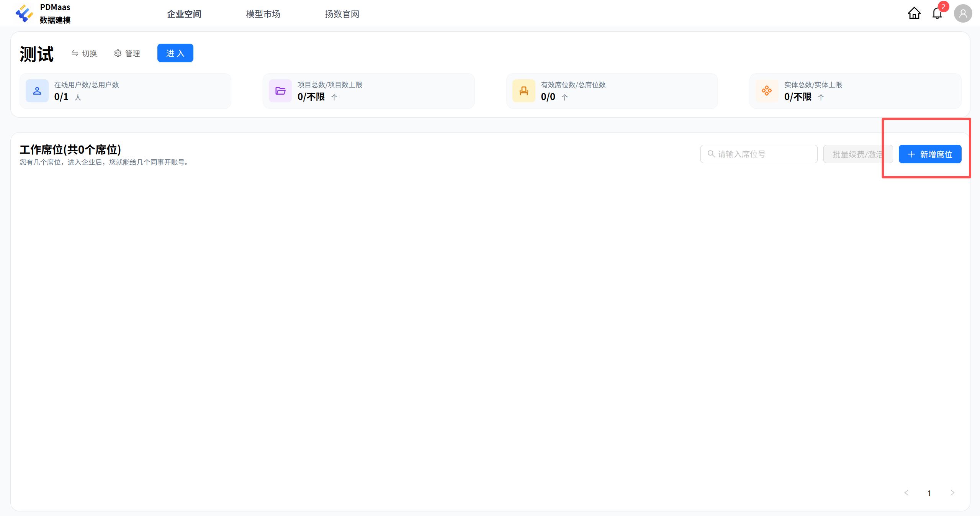This screenshot has height=516, width=980.
Task: Click the online users person icon
Action: point(37,91)
